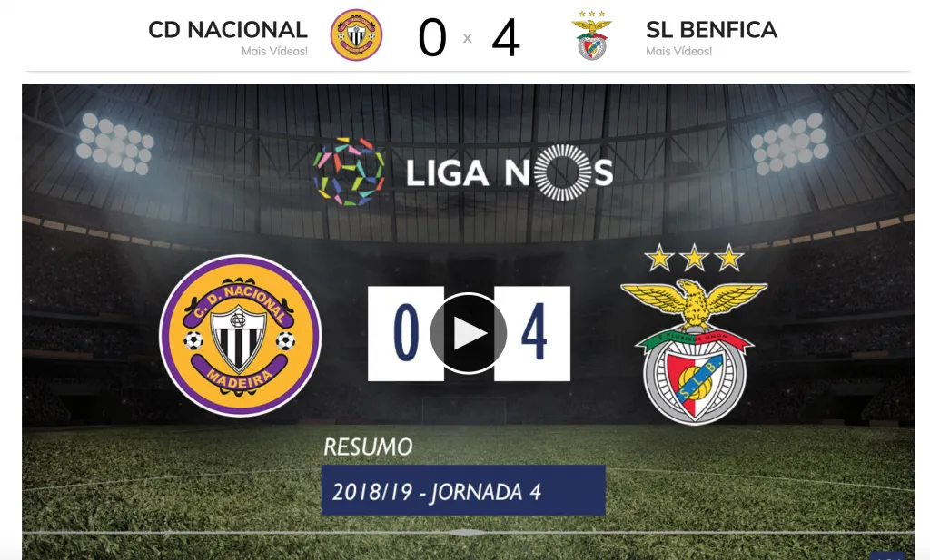
Task: Open Mais Vídeos link under CD Nacional
Action: coord(274,52)
